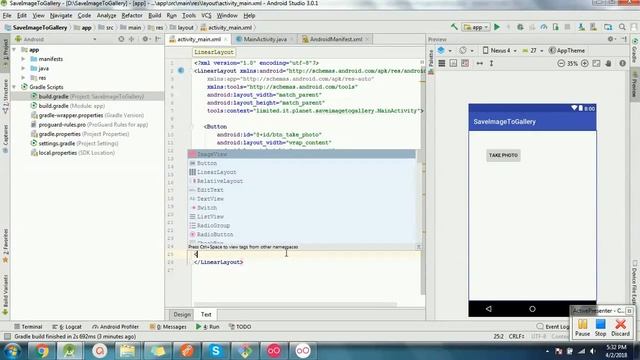Switch preview to Blueprint view icon
The image size is (640, 360).
pos(453,63)
